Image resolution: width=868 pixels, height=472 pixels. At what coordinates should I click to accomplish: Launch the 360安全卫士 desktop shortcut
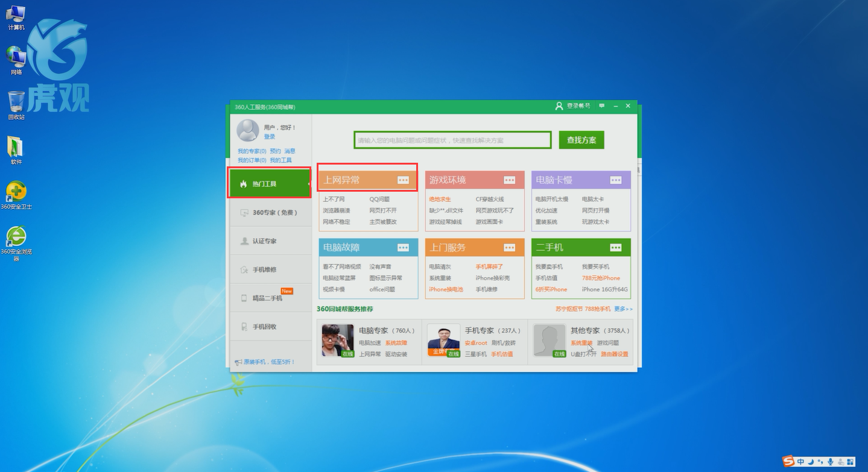click(16, 195)
